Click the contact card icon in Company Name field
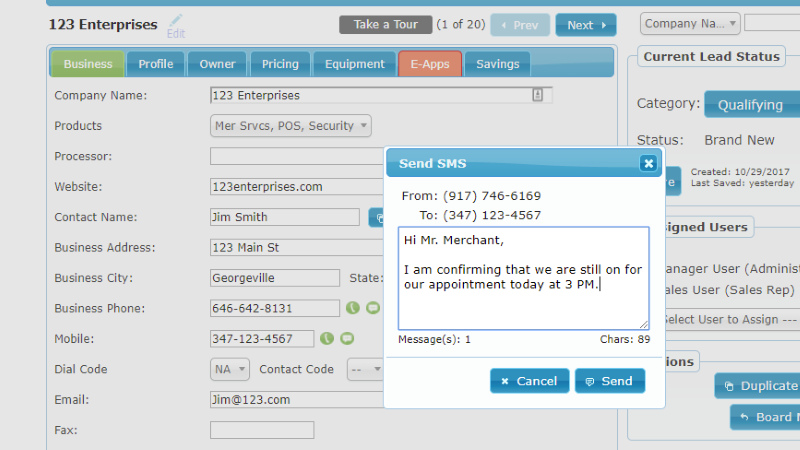 pyautogui.click(x=537, y=95)
